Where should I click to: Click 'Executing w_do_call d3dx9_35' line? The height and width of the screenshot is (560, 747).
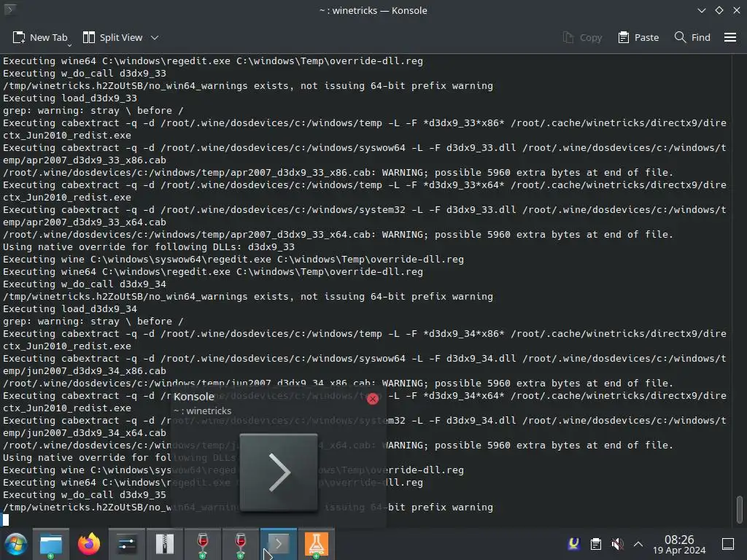[85, 495]
